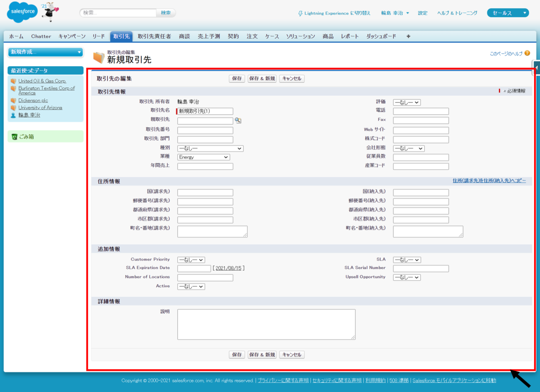Viewport: 540px width, 392px height.
Task: Open the 輪島 幸治 user menu
Action: (395, 13)
